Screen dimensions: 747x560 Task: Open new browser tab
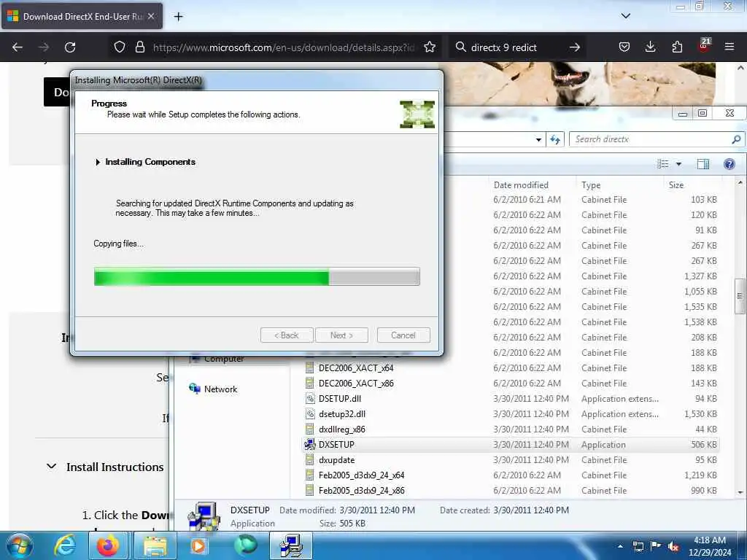click(x=178, y=17)
